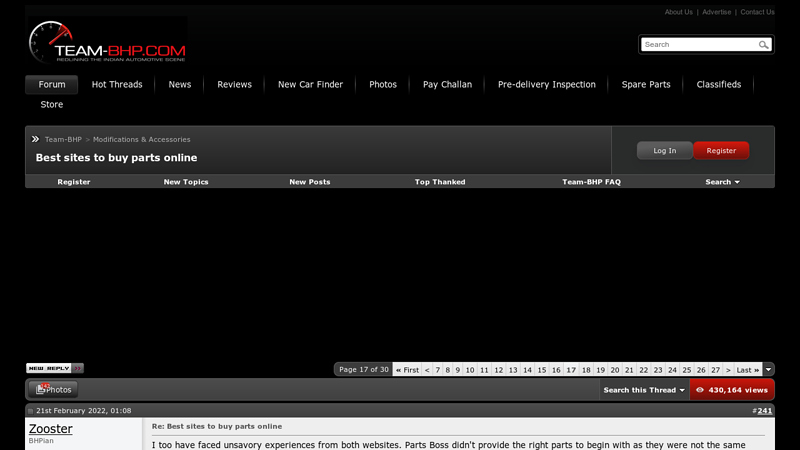Viewport: 800px width, 450px height.
Task: Click the search magnifier icon
Action: pos(764,45)
